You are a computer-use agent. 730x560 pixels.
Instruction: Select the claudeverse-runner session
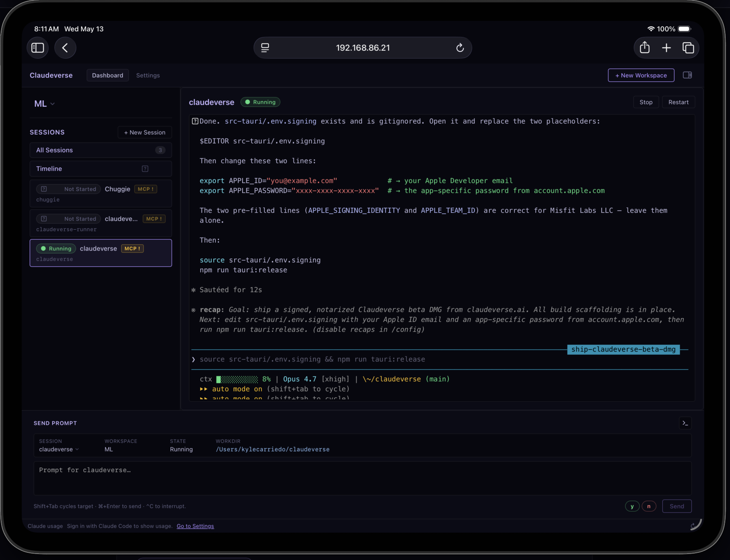click(x=101, y=223)
